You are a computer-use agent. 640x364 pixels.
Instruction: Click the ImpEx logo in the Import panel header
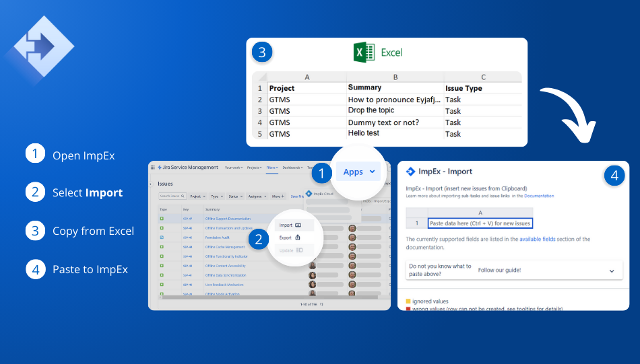tap(411, 172)
